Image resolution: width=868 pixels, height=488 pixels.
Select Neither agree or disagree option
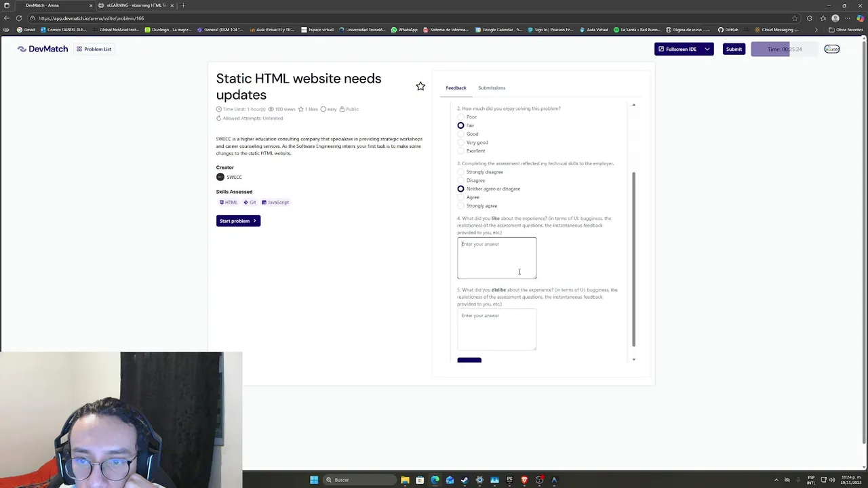coord(461,189)
